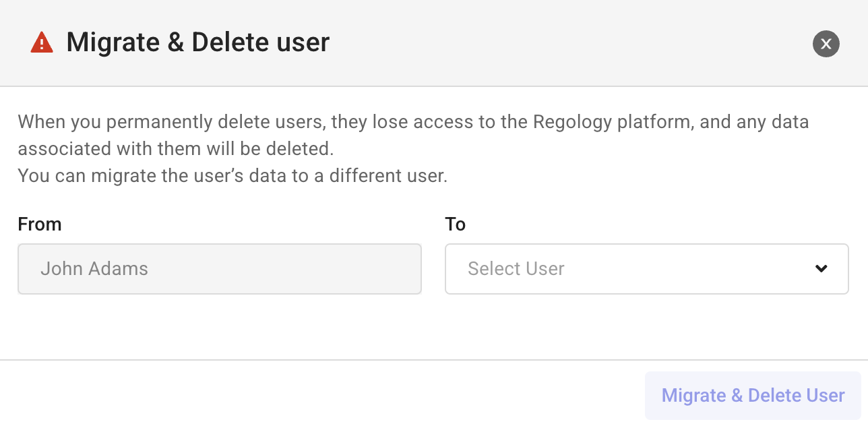Click the "Select User" placeholder text
Screen dimensions: 868x426
516,268
